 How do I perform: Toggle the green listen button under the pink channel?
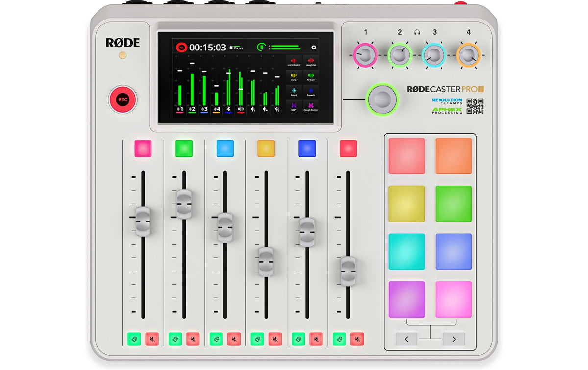(x=134, y=339)
